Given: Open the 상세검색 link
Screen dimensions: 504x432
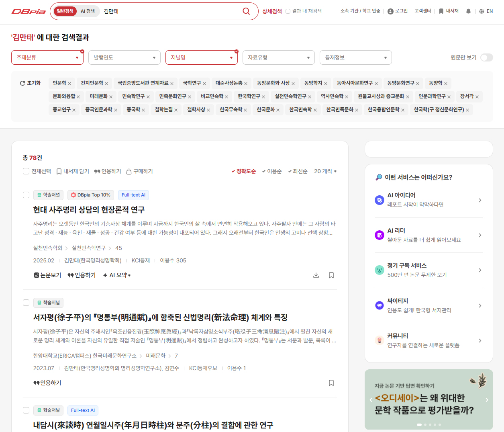Looking at the screenshot, I should click(x=272, y=11).
